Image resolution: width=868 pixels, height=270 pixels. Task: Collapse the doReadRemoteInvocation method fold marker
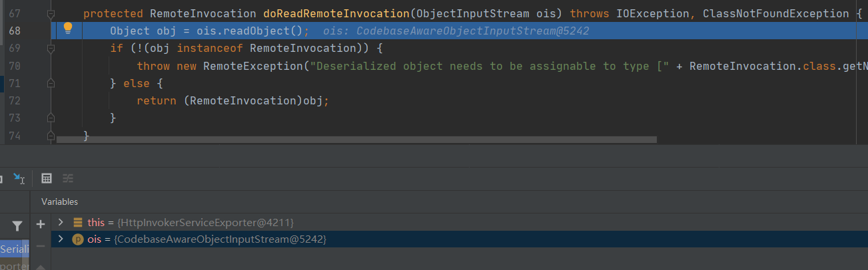tap(51, 14)
